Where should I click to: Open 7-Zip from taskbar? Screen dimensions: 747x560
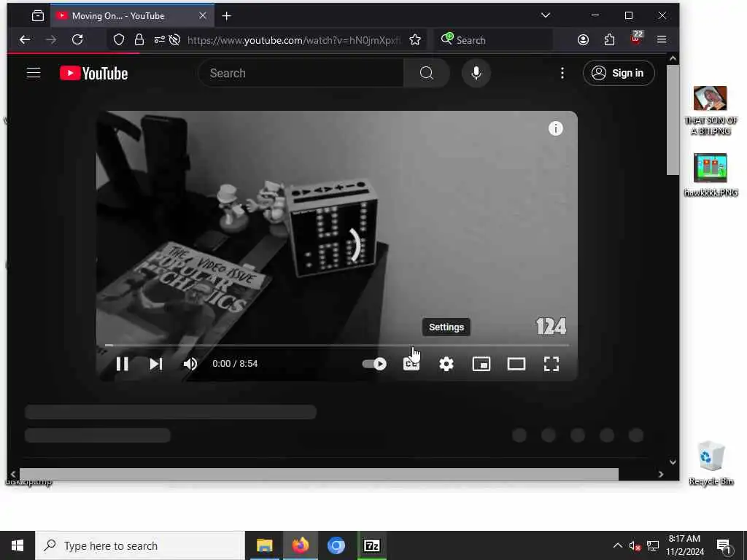[371, 545]
